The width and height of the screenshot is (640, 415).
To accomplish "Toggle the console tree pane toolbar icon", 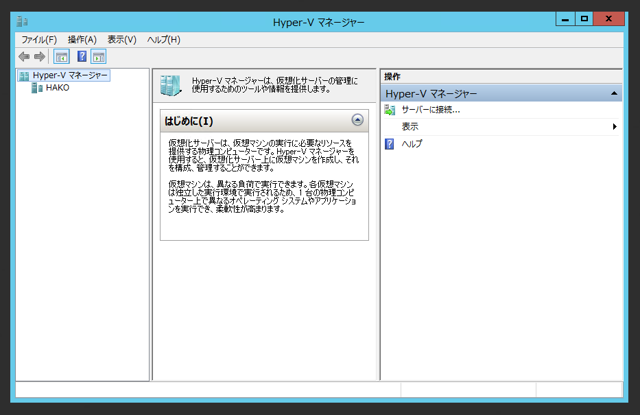I will coord(62,57).
